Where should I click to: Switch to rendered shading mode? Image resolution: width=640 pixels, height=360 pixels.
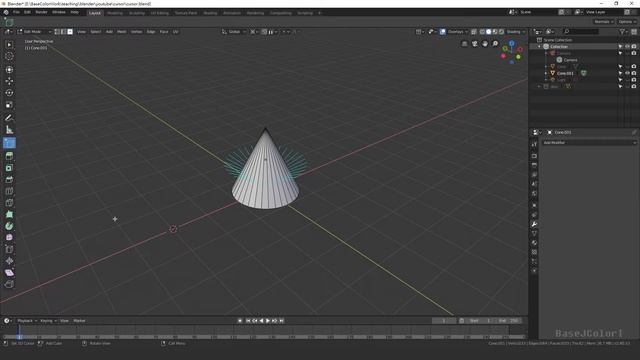[x=501, y=31]
